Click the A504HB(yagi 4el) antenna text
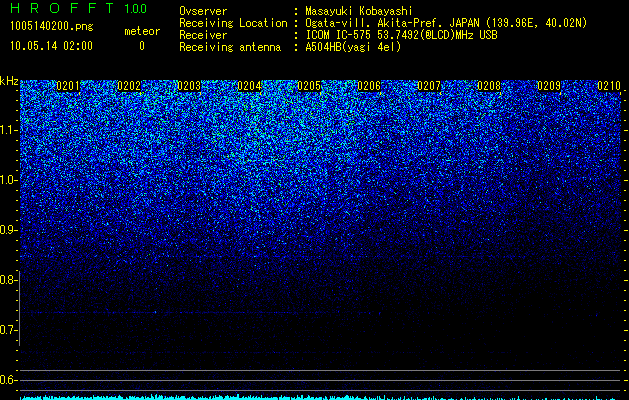Viewport: 629px width, 400px height. [353, 47]
